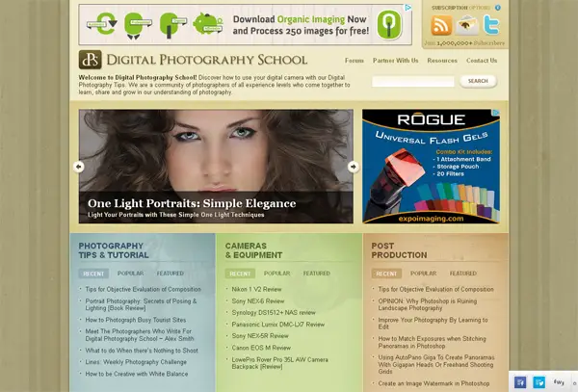Click the AdChoices icon on top banner
Viewport: 578px width, 392px height.
(x=408, y=9)
